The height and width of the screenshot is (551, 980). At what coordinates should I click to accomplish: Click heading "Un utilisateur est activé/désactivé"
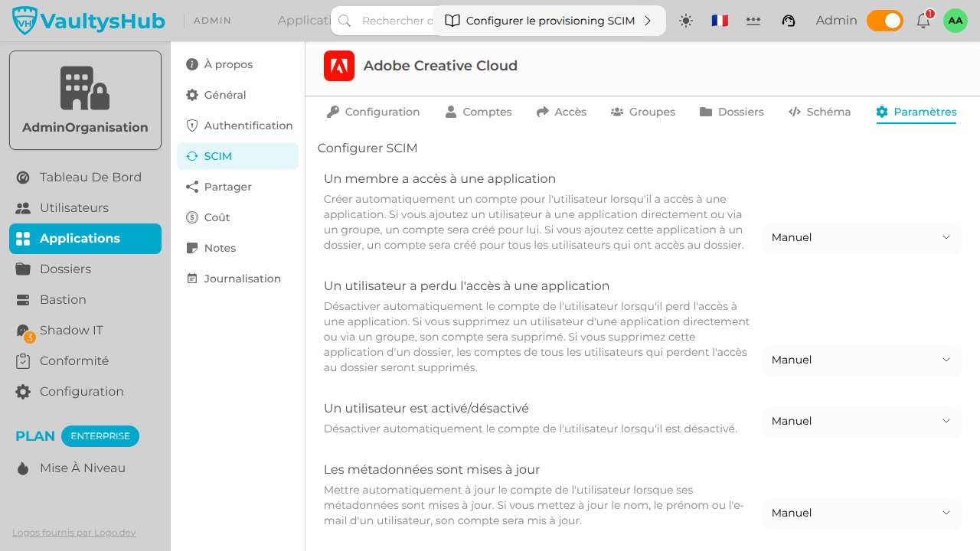(x=426, y=409)
